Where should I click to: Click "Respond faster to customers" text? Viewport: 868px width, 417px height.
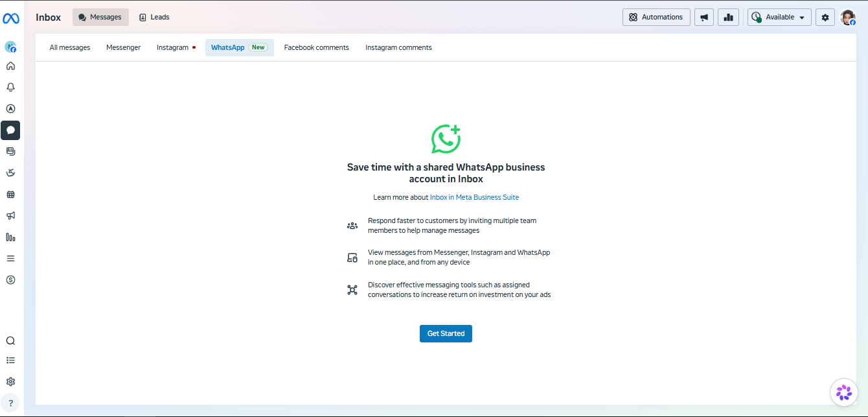[x=452, y=226]
